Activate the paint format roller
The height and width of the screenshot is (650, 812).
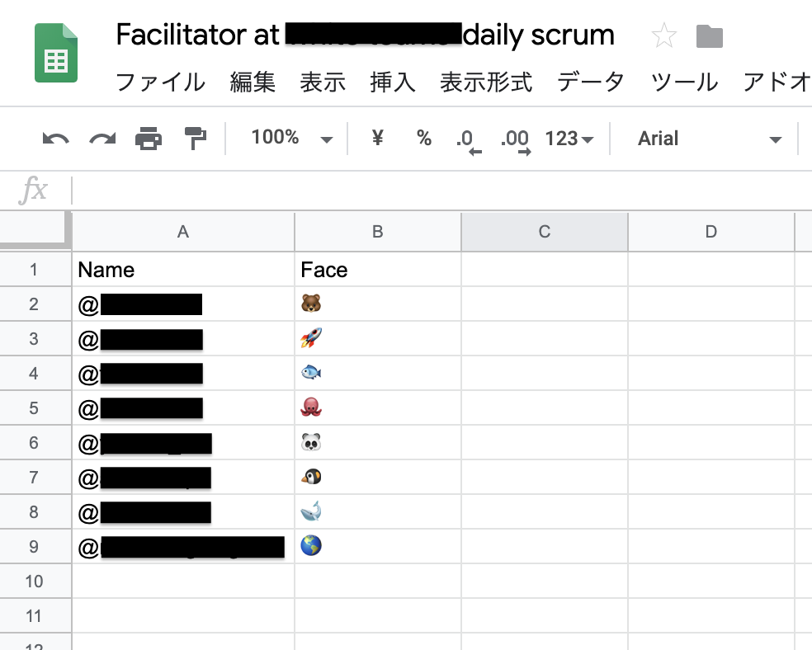point(196,139)
